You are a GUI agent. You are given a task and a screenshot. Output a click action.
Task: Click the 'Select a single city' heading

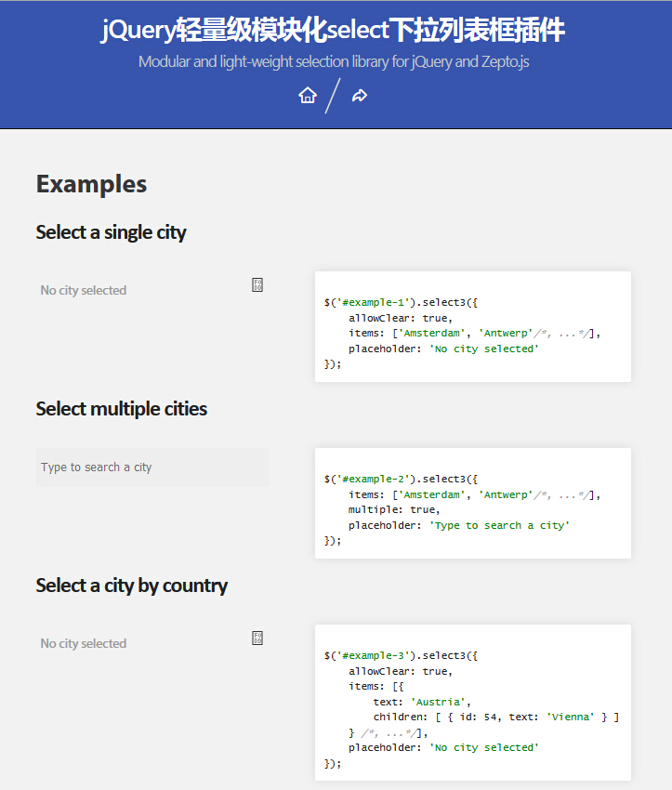tap(111, 232)
